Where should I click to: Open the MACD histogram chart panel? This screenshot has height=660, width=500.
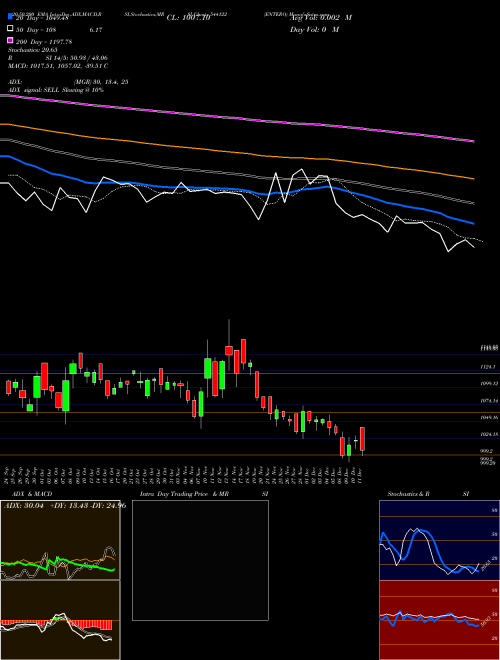(x=60, y=620)
